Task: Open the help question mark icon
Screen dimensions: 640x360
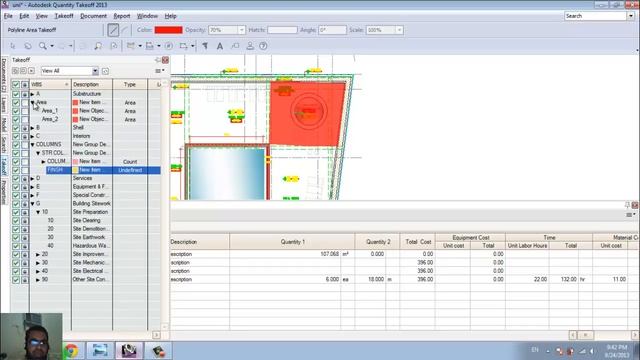Action: (263, 46)
